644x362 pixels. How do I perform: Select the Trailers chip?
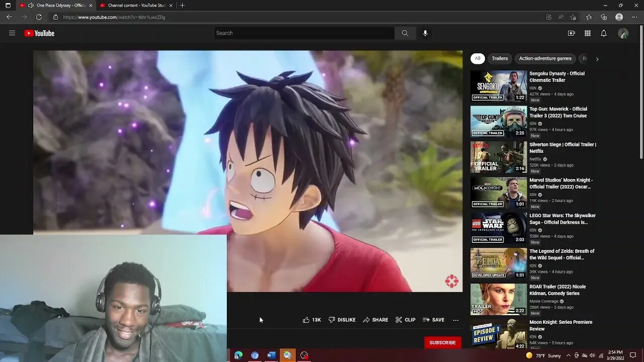click(x=500, y=58)
